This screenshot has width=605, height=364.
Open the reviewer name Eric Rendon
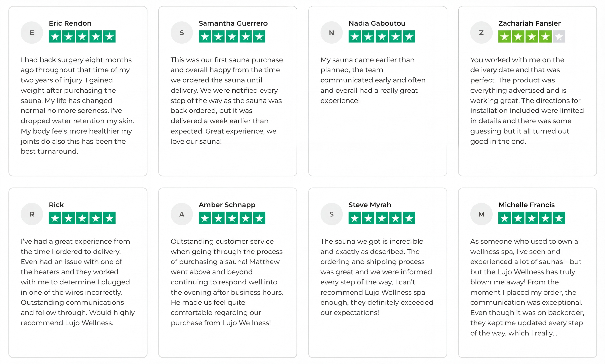point(70,23)
